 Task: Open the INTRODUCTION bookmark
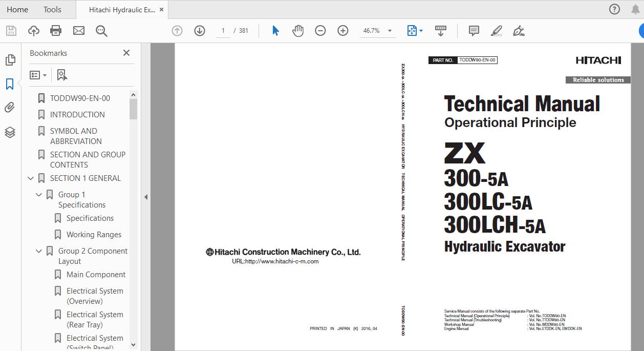coord(77,115)
